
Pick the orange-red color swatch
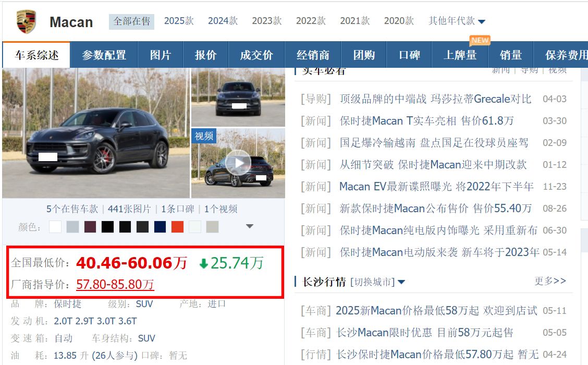177,227
